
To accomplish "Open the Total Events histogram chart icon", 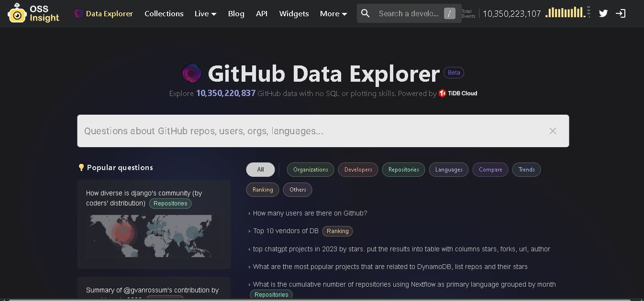I will click(566, 13).
